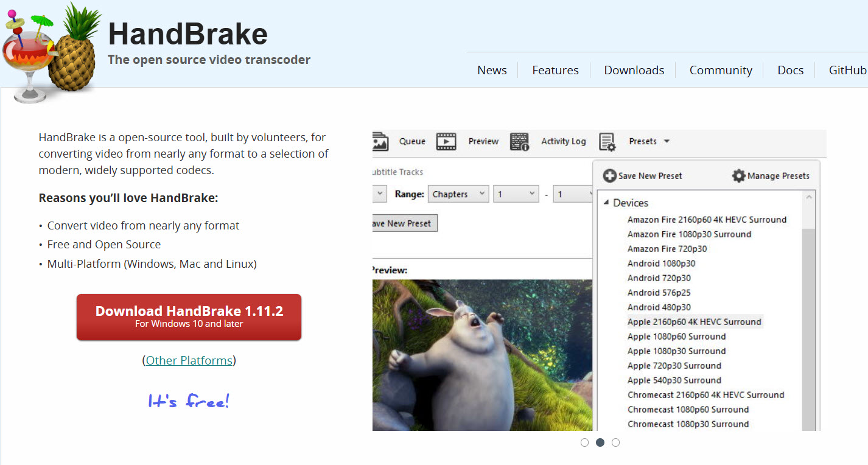Image resolution: width=868 pixels, height=465 pixels.
Task: Open the Docs menu item
Action: 790,70
